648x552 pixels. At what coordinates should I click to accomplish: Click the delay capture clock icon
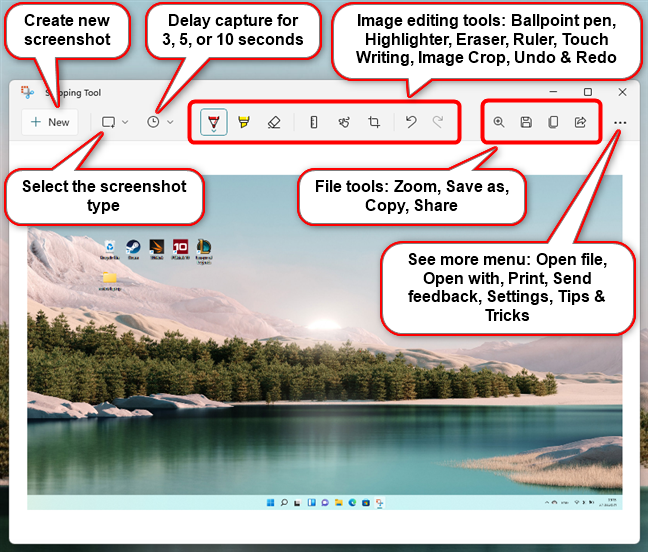click(x=153, y=122)
